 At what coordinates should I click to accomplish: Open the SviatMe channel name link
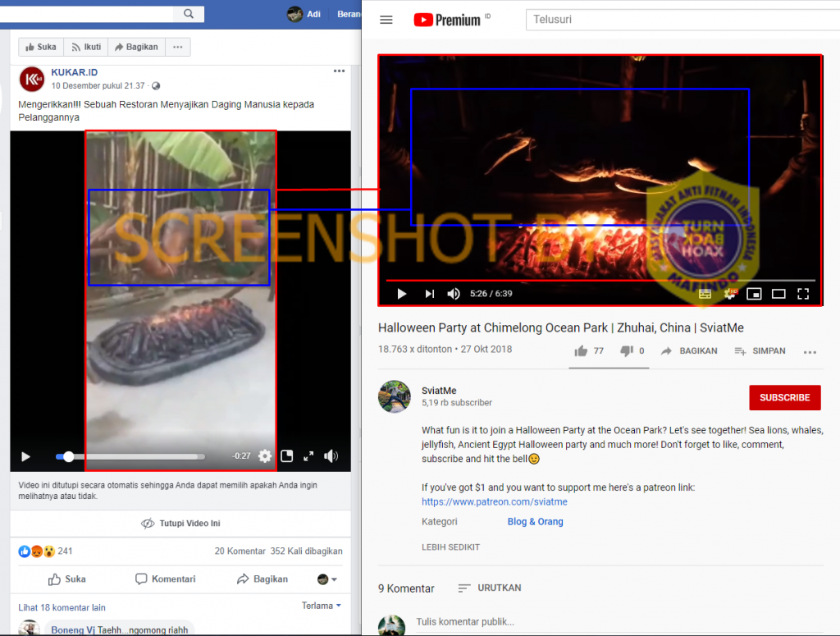pos(439,391)
